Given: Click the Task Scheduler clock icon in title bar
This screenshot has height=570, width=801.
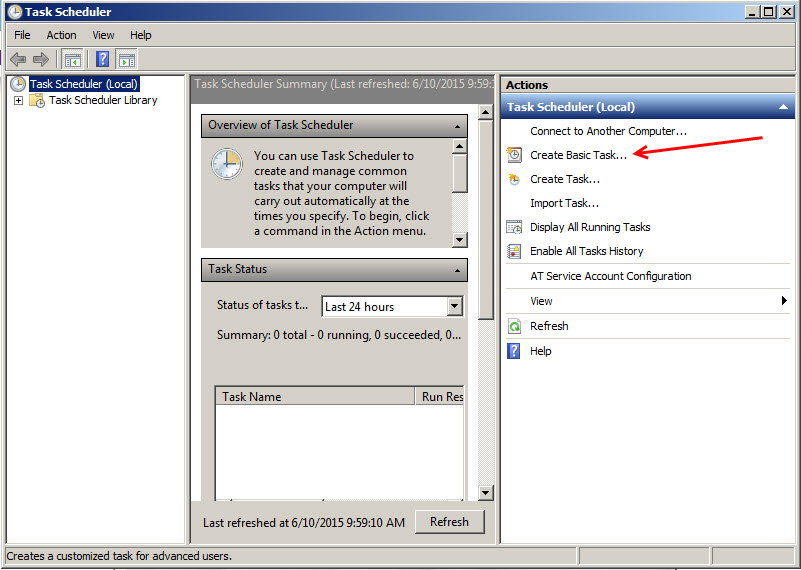Looking at the screenshot, I should click(15, 12).
